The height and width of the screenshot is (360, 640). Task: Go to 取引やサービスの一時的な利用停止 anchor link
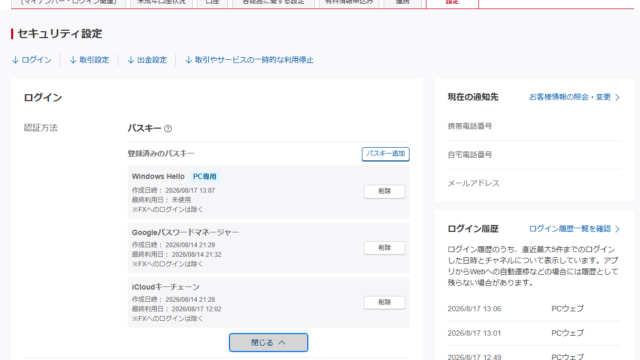click(249, 60)
